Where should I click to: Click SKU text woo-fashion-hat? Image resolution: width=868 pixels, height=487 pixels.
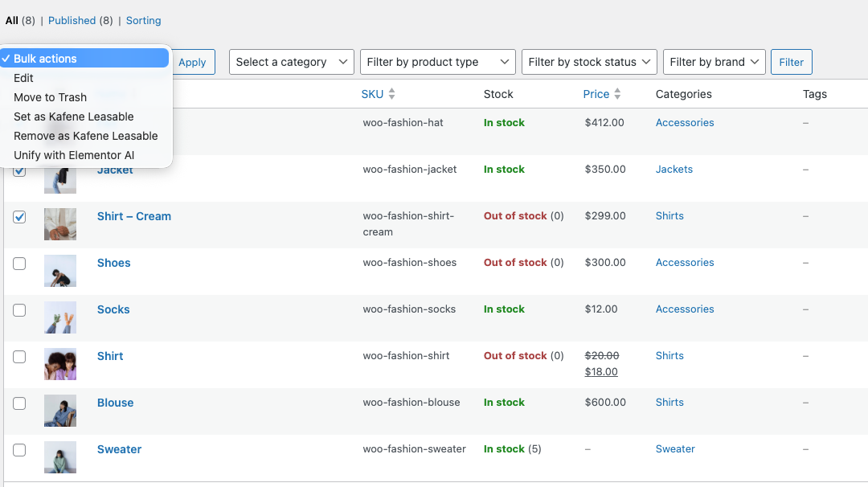click(x=403, y=123)
